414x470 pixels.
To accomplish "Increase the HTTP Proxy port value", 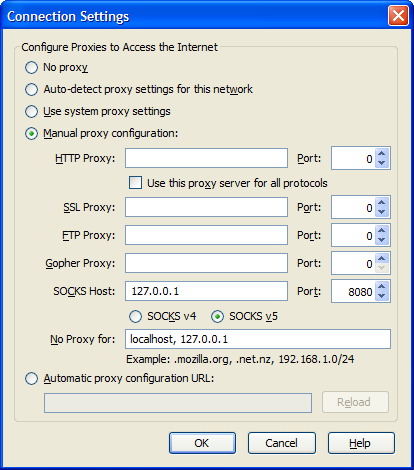I will pos(382,153).
